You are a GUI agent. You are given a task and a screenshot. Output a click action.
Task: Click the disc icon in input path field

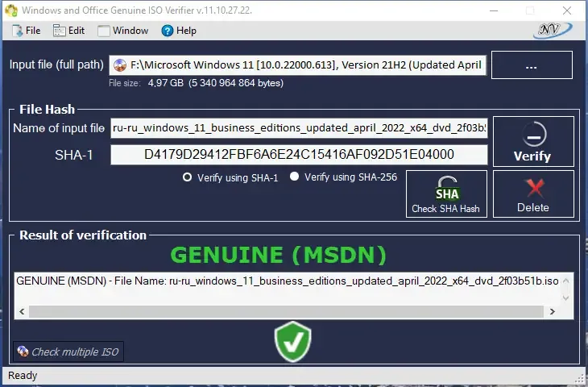[120, 65]
